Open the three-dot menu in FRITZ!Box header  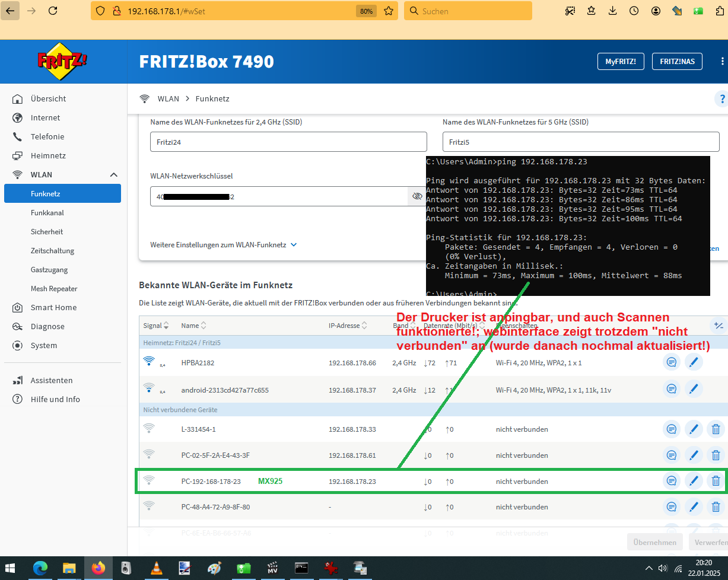(722, 61)
